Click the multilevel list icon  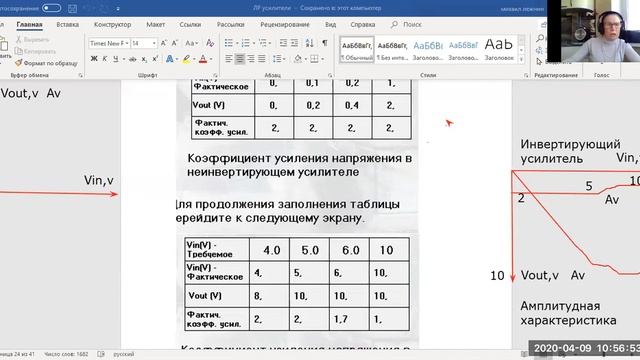tap(263, 43)
